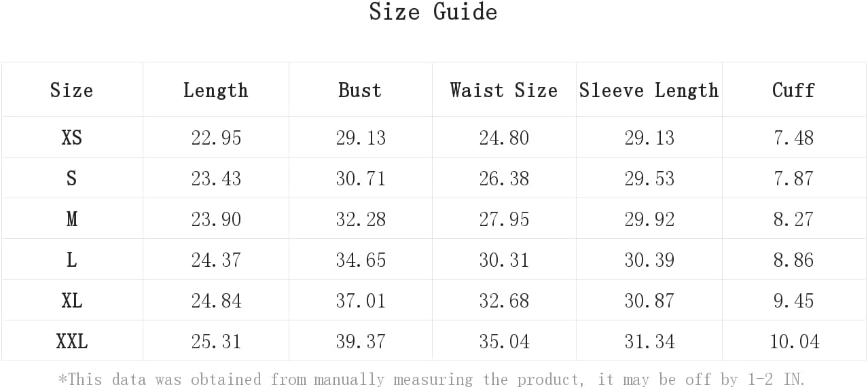Image resolution: width=868 pixels, height=389 pixels.
Task: Click the XXL cuff value 10.04
Action: pyautogui.click(x=794, y=341)
